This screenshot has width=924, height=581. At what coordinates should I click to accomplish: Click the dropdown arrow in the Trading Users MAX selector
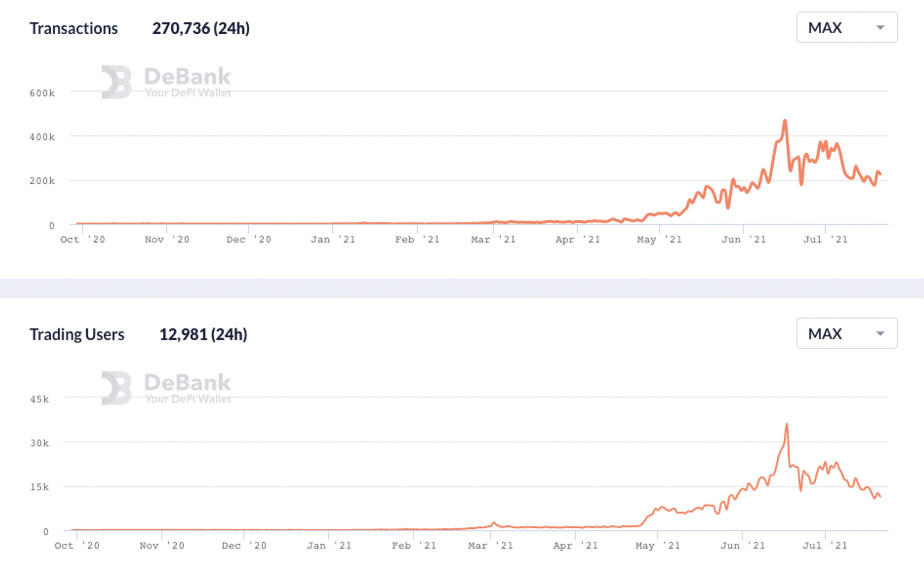pos(880,333)
